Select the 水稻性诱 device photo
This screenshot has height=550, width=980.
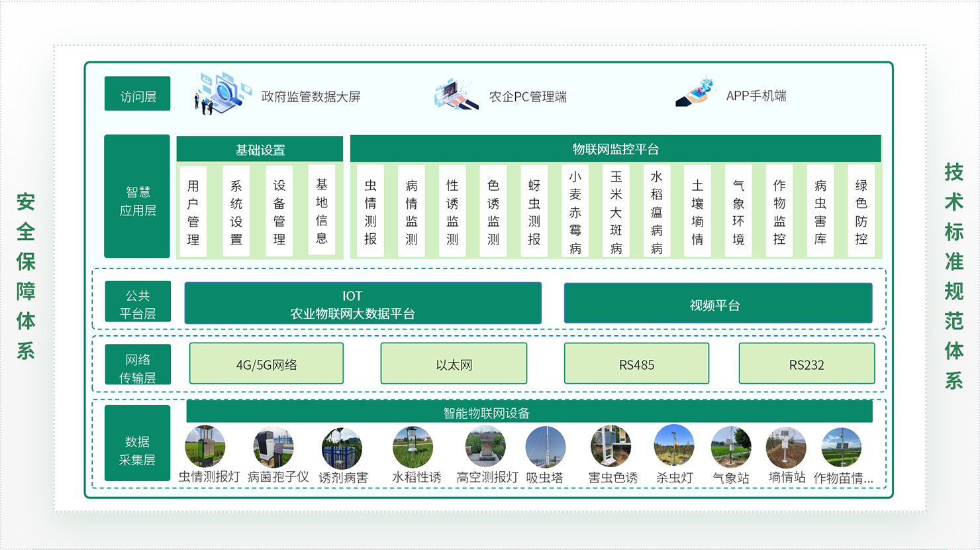point(413,447)
